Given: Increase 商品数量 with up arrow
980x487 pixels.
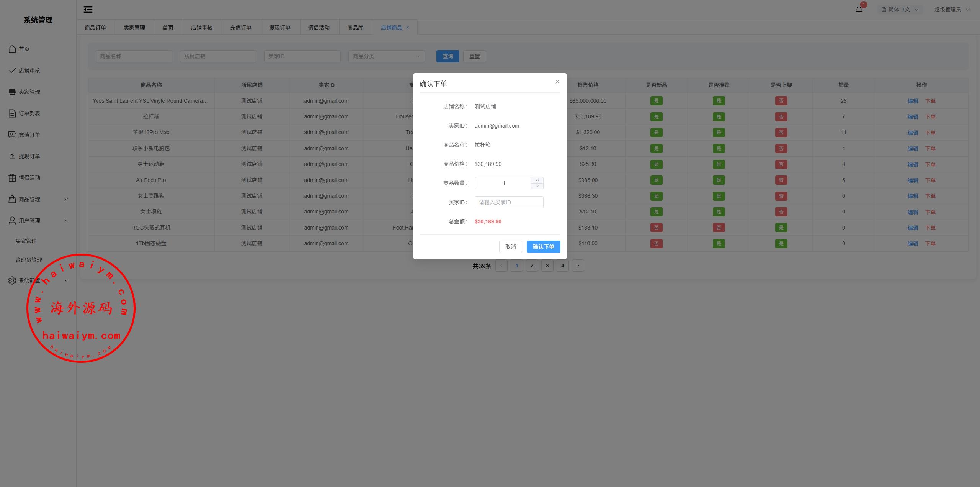Looking at the screenshot, I should (537, 180).
